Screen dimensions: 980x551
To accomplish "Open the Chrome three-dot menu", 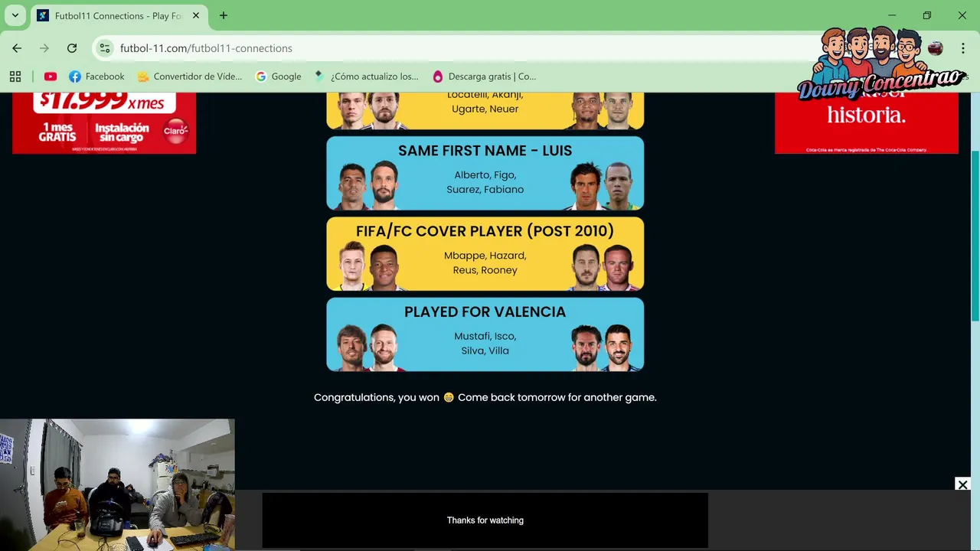I will coord(963,48).
